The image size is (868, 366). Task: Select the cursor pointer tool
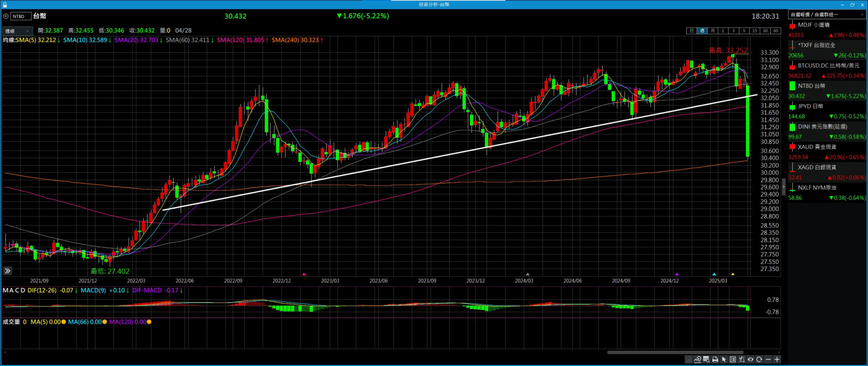click(724, 359)
